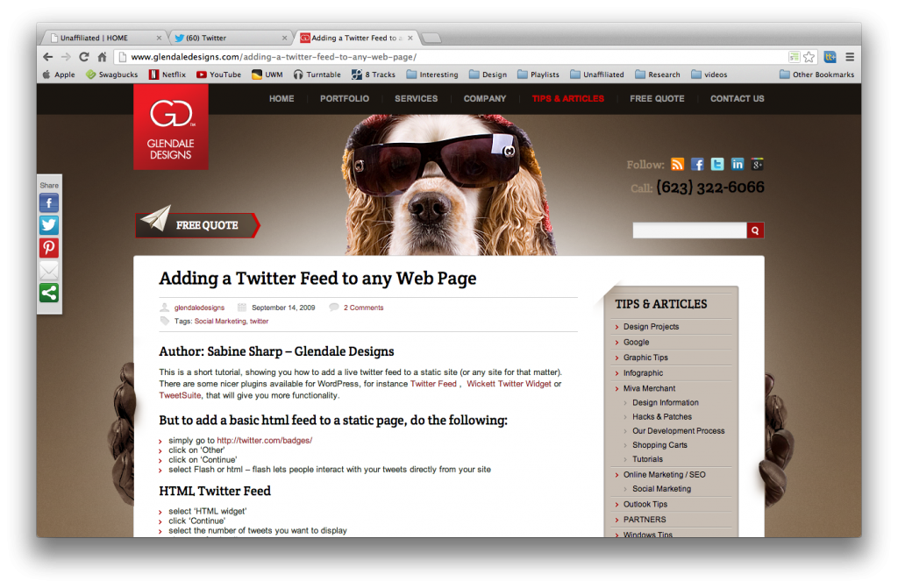Open the Apple bookmark
This screenshot has height=588, width=898.
point(59,74)
